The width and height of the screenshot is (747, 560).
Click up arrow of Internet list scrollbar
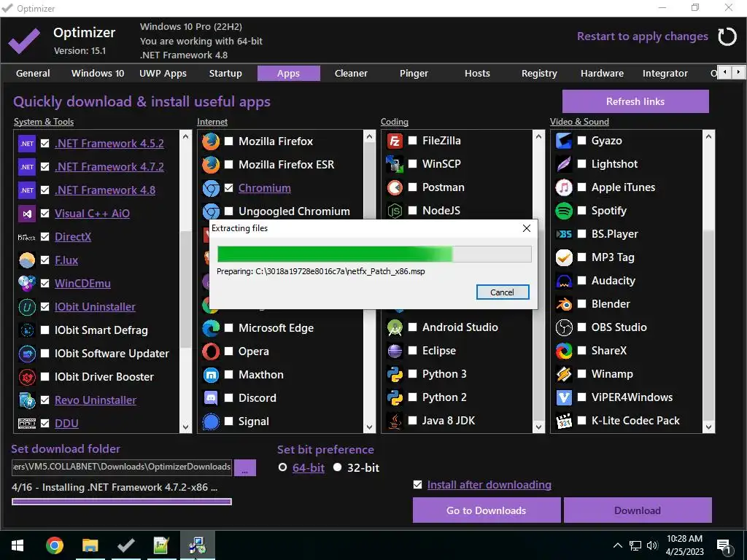(x=369, y=136)
